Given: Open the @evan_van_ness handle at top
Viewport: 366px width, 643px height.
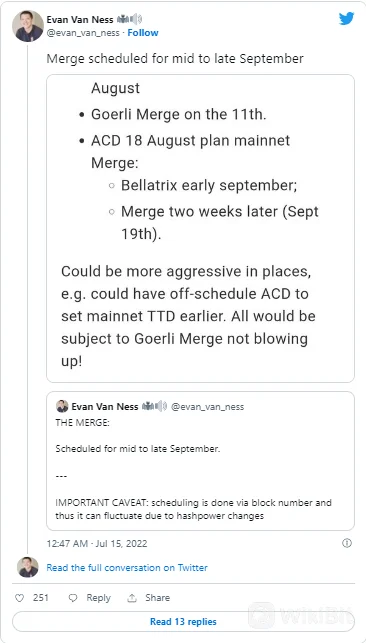Looking at the screenshot, I should click(83, 33).
